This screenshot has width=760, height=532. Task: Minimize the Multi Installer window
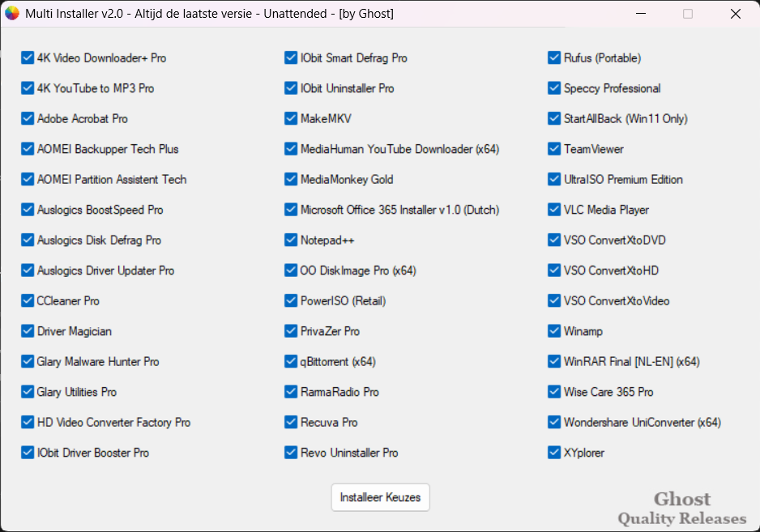(x=641, y=14)
